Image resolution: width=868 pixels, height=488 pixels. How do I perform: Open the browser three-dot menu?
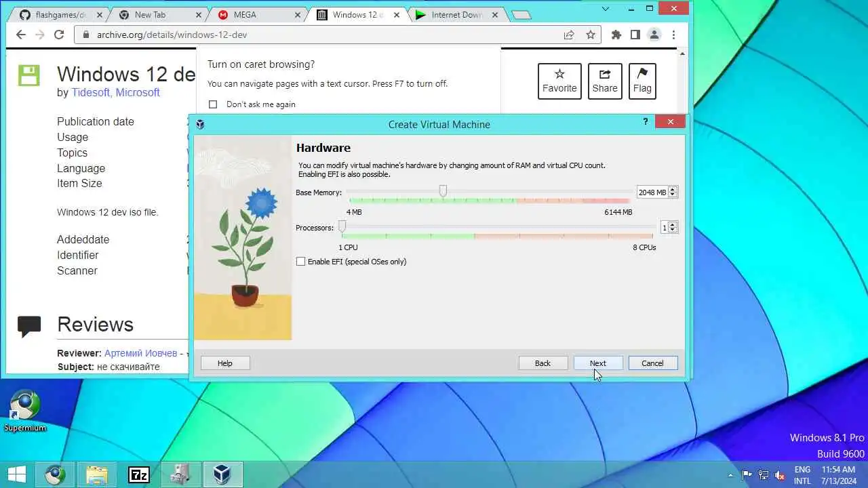[673, 35]
